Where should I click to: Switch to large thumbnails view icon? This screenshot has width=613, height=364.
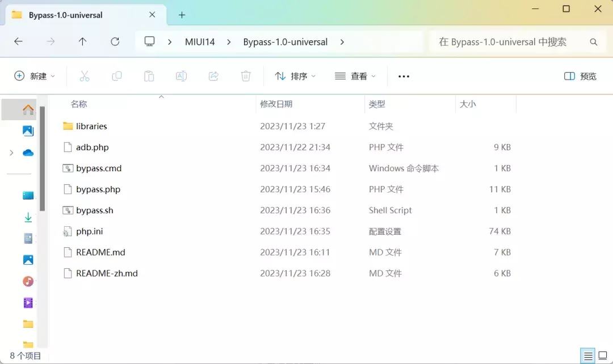tap(603, 356)
